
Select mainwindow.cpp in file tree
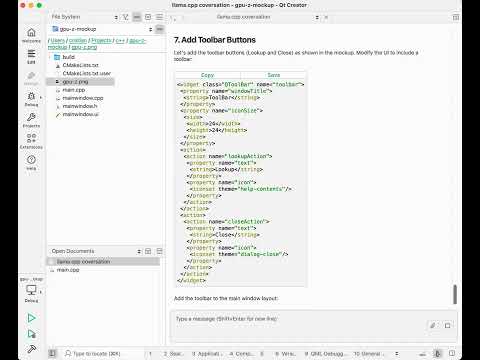coord(83,98)
